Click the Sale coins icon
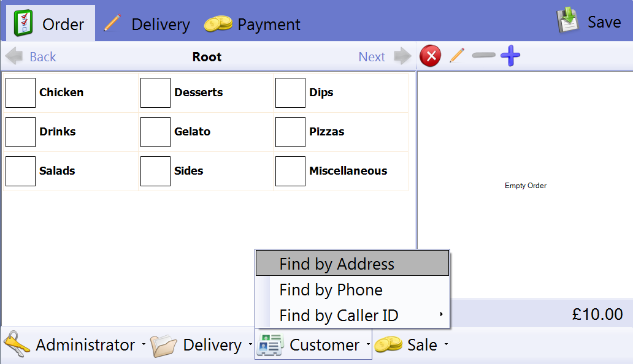The width and height of the screenshot is (633, 364). (x=388, y=345)
